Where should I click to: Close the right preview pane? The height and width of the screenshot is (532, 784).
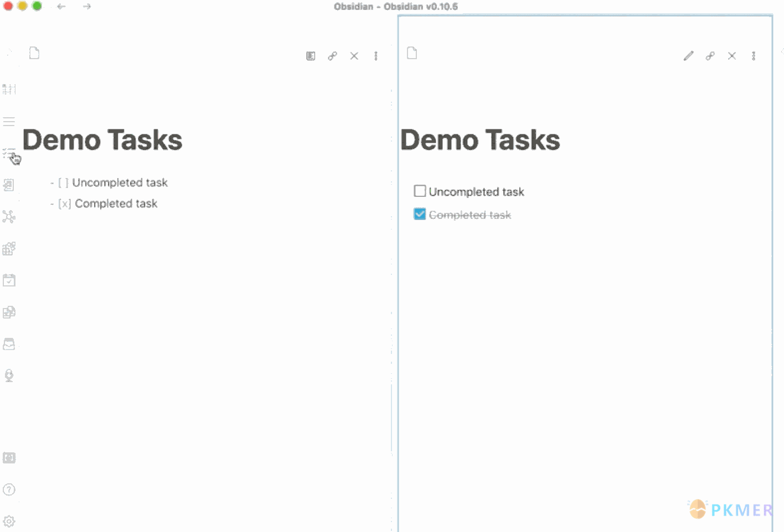(732, 56)
